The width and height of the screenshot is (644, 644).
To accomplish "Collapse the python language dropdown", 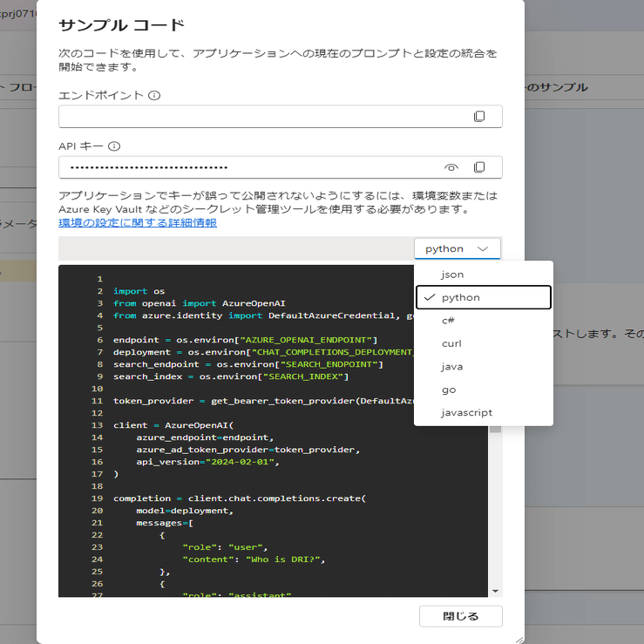I will coord(458,248).
